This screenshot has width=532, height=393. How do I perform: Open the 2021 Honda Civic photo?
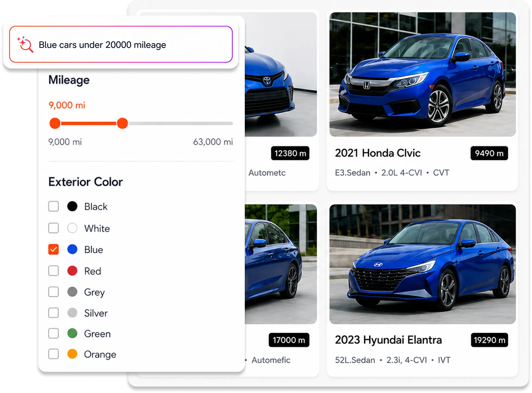(x=422, y=74)
